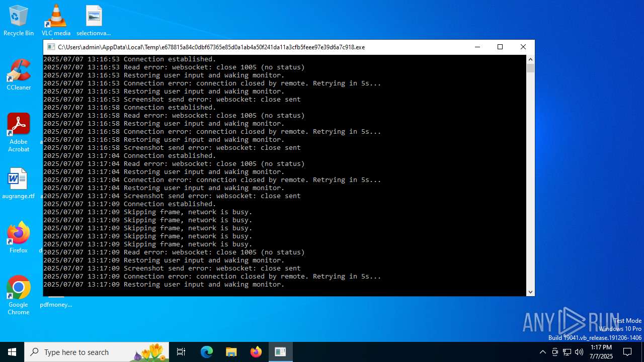
Task: Click the 13:17:04 'Screenshot send error' line
Action: (172, 196)
